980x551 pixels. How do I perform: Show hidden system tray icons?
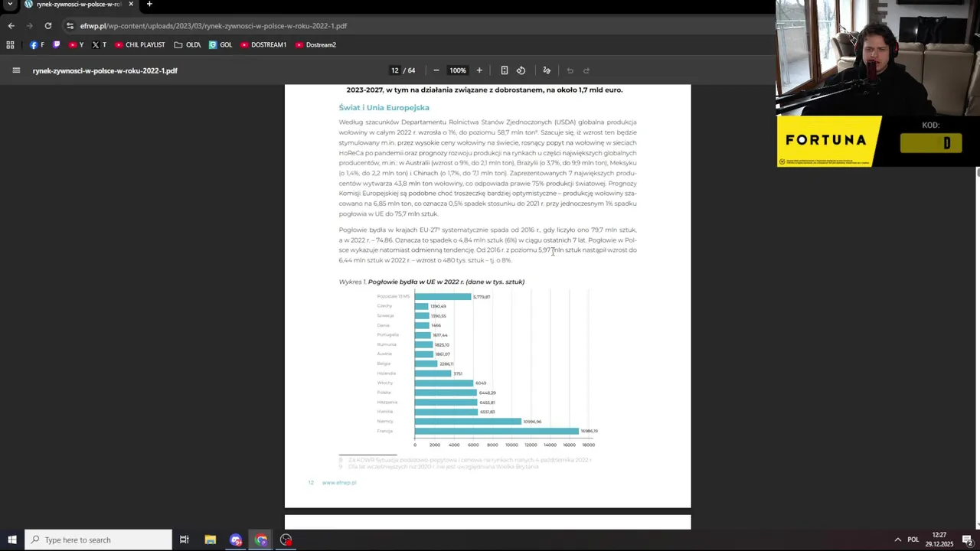897,540
